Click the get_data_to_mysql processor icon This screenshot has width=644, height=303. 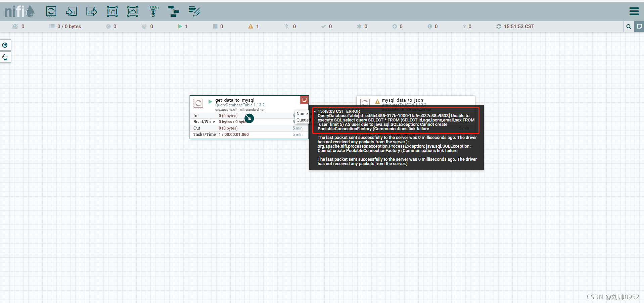pyautogui.click(x=198, y=103)
